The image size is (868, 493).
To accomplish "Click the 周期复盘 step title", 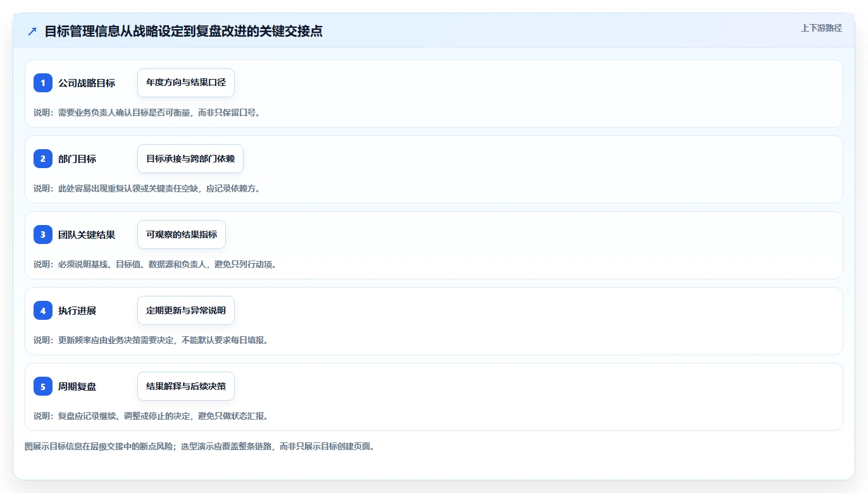I will point(77,386).
